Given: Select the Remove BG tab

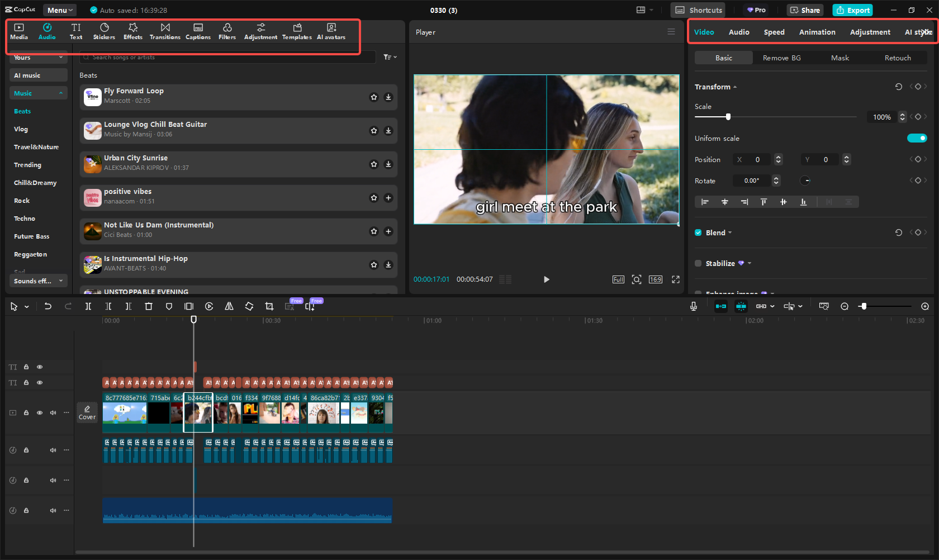Looking at the screenshot, I should tap(781, 58).
